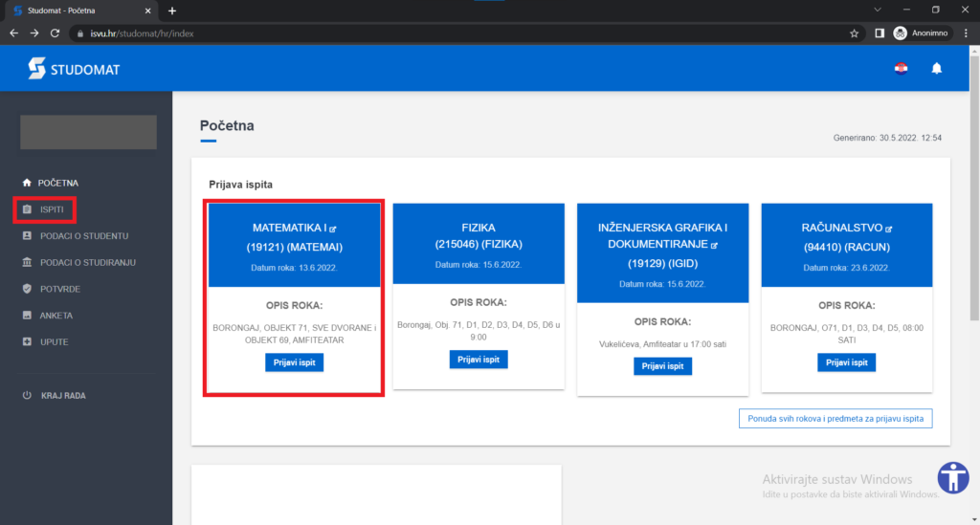Image resolution: width=980 pixels, height=525 pixels.
Task: Reload the page in the browser
Action: [56, 33]
